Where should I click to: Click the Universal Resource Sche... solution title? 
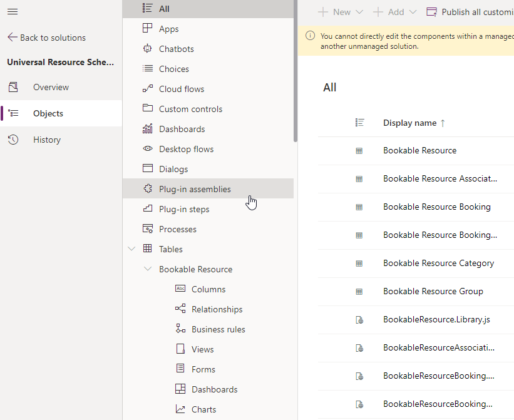coord(60,62)
